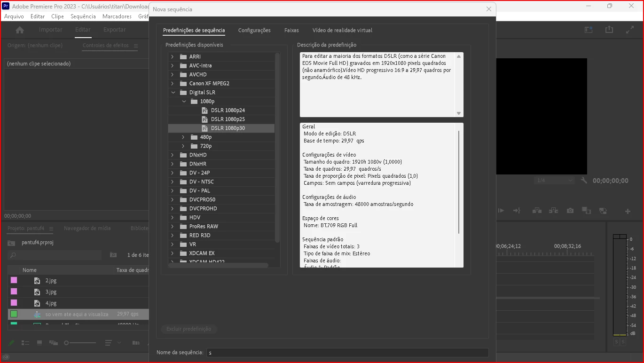This screenshot has height=363, width=644.
Task: Switch to the Configurações tab
Action: point(254,30)
